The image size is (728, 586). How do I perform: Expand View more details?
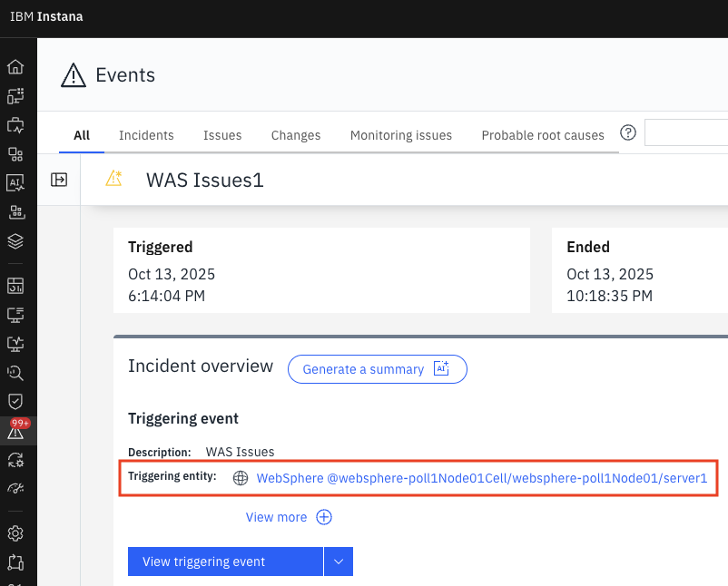[x=289, y=517]
